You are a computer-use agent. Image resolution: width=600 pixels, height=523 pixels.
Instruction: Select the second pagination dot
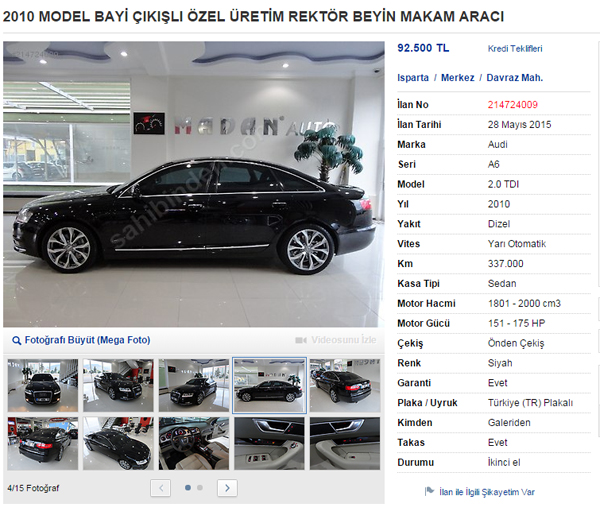click(x=200, y=488)
